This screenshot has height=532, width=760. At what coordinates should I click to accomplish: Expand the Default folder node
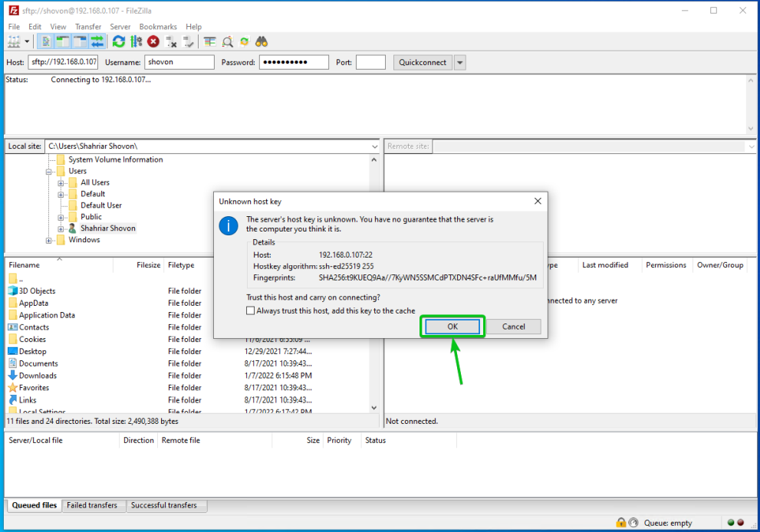(61, 194)
